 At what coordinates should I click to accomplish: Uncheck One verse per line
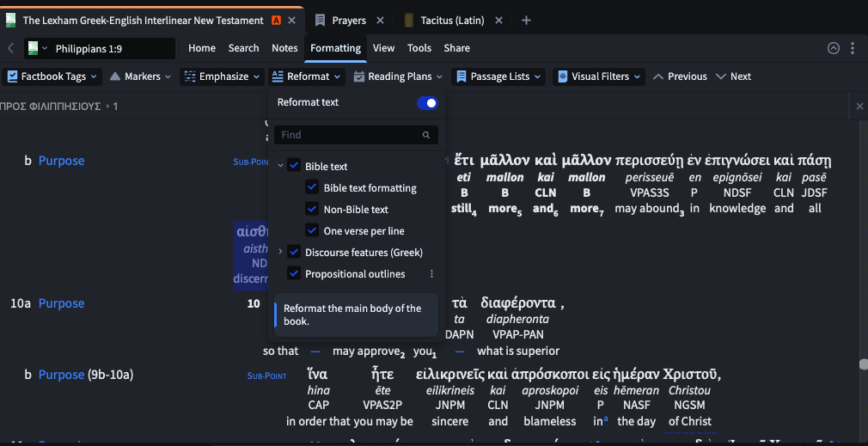point(312,230)
